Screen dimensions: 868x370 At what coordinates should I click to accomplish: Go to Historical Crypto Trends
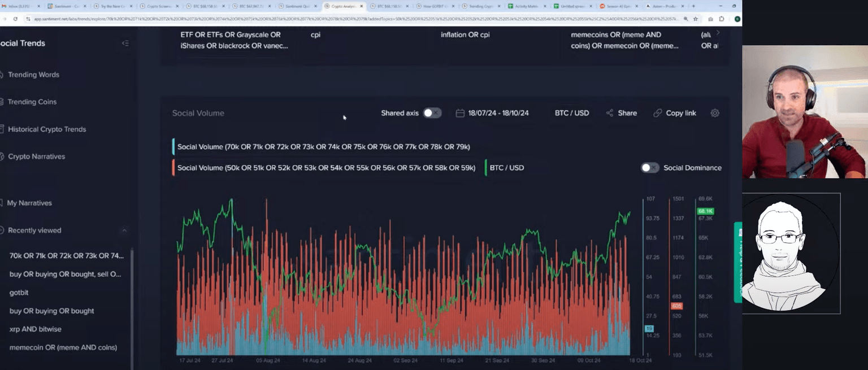pyautogui.click(x=47, y=129)
